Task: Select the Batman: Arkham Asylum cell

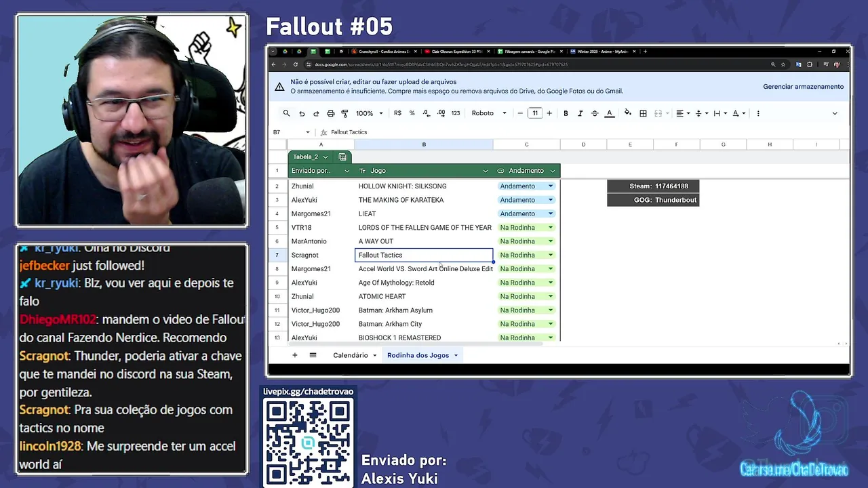Action: pos(424,310)
